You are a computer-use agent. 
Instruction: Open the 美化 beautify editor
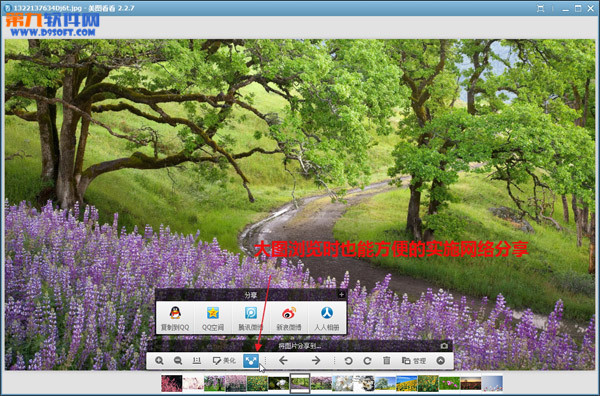point(224,360)
